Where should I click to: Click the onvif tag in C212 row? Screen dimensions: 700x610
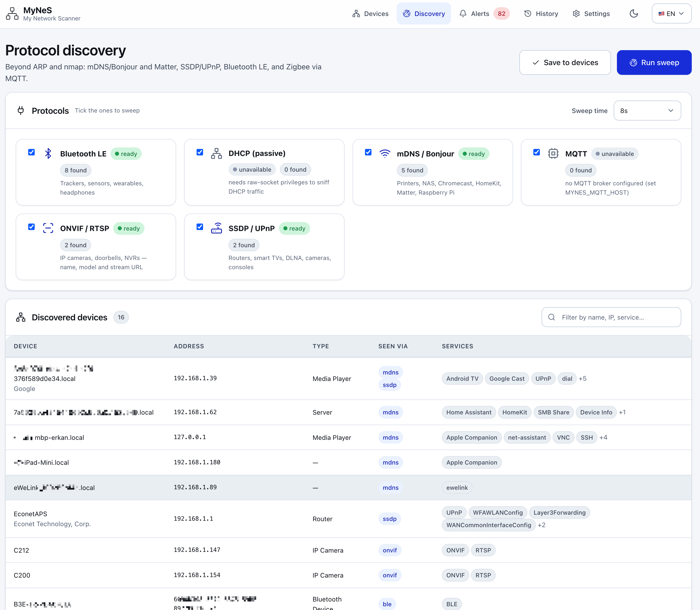tap(390, 550)
